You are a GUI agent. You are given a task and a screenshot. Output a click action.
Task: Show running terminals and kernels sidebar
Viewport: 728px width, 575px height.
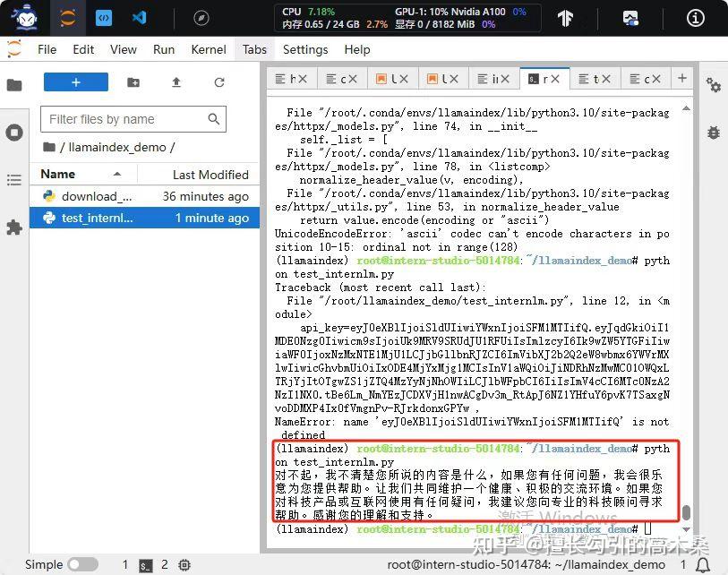pyautogui.click(x=14, y=133)
